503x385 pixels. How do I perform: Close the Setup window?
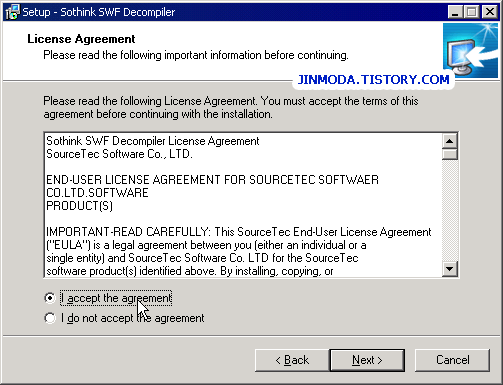(490, 12)
